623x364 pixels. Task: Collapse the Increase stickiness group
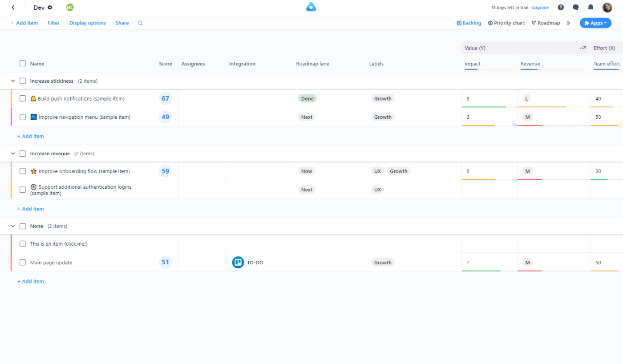[x=13, y=81]
